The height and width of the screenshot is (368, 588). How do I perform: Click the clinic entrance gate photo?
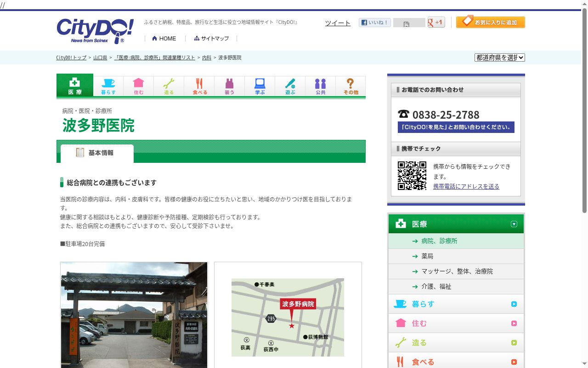tap(134, 315)
